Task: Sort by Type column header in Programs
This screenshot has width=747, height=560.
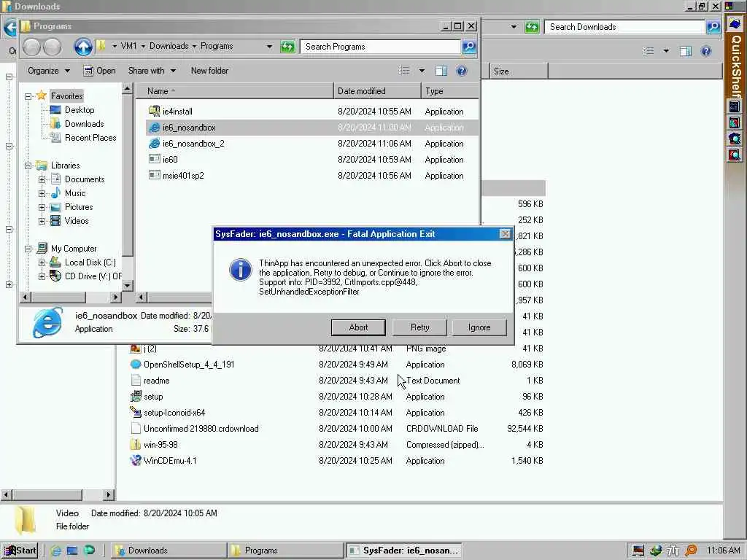Action: tap(449, 91)
